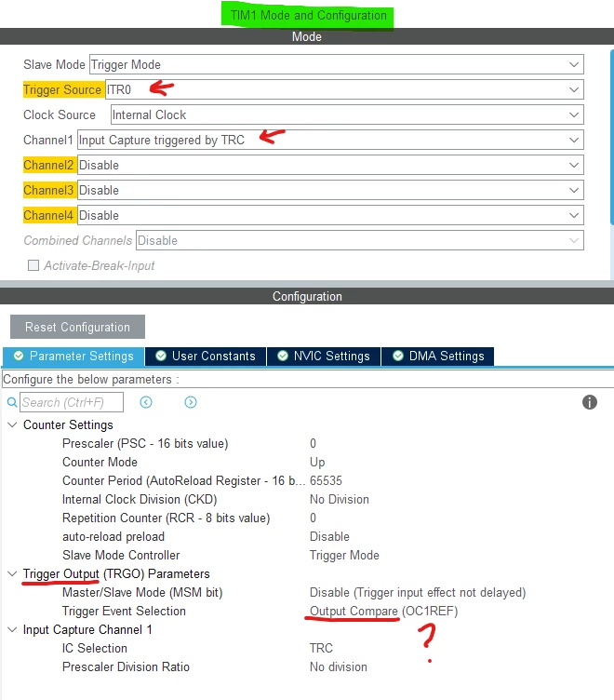This screenshot has height=700, width=614.
Task: Toggle the Activate-Break-Input checkbox
Action: pos(33,265)
